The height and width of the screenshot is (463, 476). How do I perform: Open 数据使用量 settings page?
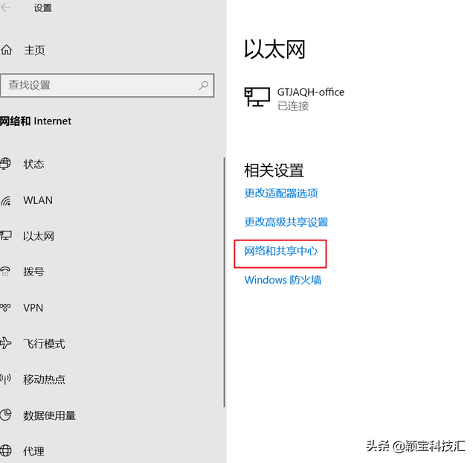click(x=50, y=415)
